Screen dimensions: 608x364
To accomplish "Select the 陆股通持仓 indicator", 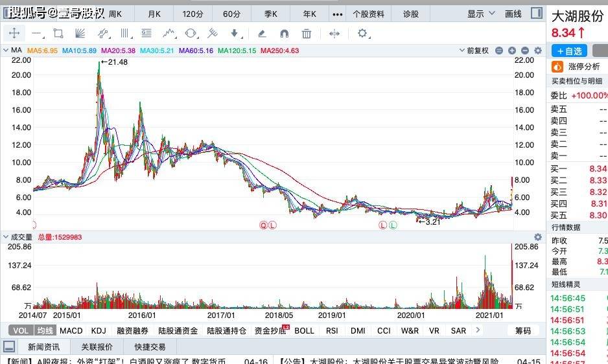I will (x=226, y=331).
